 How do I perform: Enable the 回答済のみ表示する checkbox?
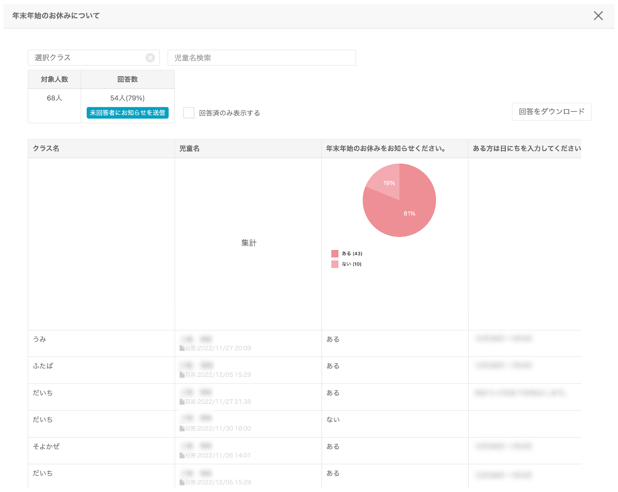tap(188, 113)
